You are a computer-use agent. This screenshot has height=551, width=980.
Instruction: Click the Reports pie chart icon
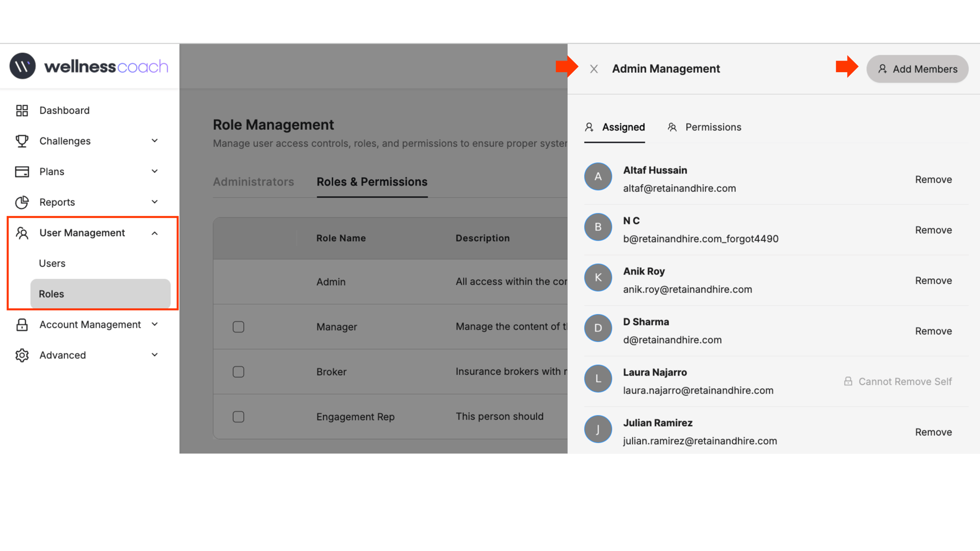click(x=22, y=202)
